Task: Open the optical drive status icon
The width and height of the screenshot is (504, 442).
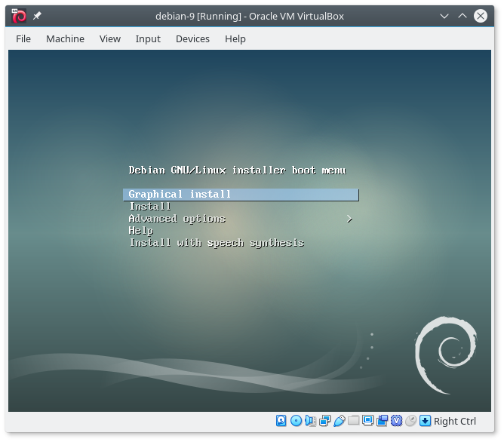Action: pyautogui.click(x=296, y=421)
